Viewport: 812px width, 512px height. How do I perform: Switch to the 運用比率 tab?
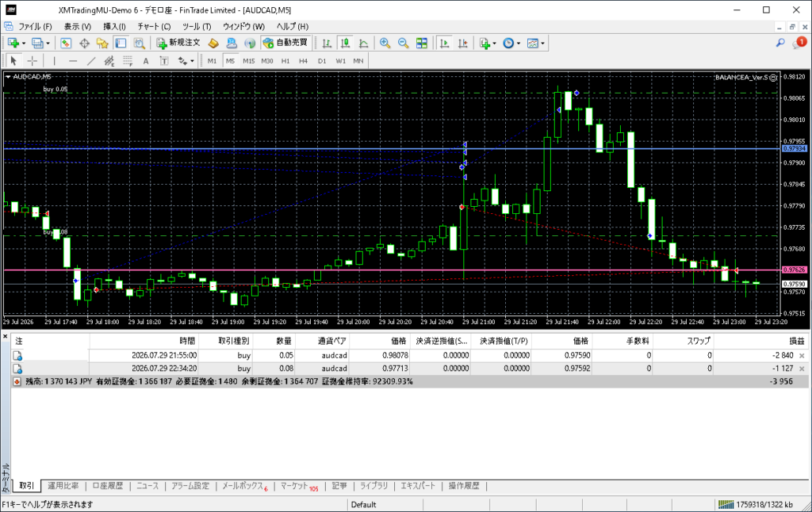(x=63, y=486)
